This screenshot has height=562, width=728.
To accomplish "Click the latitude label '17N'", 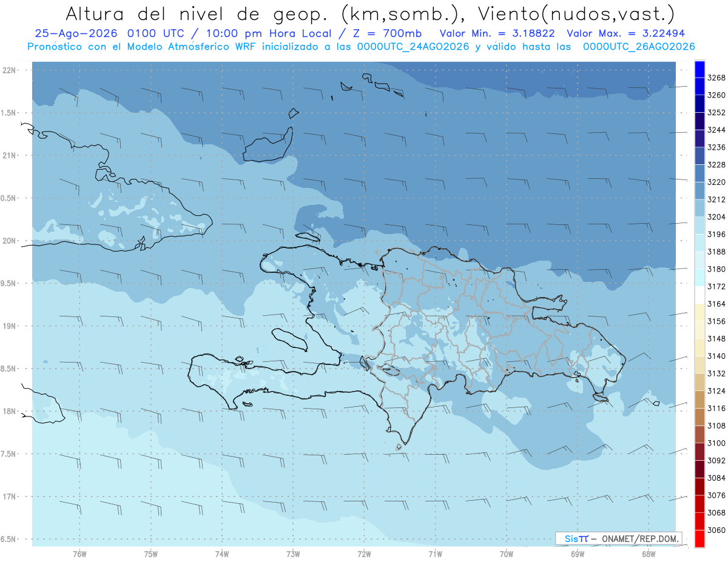I will click(x=9, y=497).
